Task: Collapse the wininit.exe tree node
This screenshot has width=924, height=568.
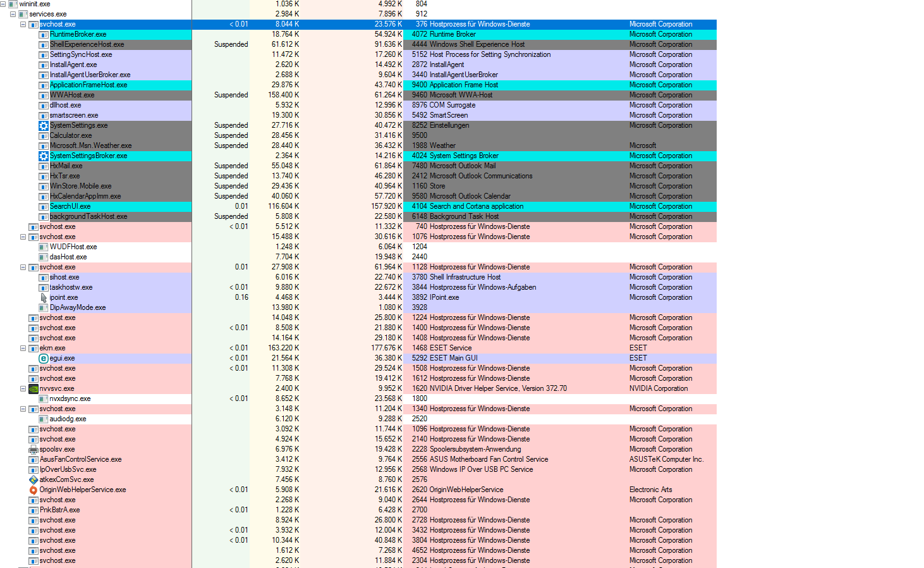Action: tap(3, 4)
